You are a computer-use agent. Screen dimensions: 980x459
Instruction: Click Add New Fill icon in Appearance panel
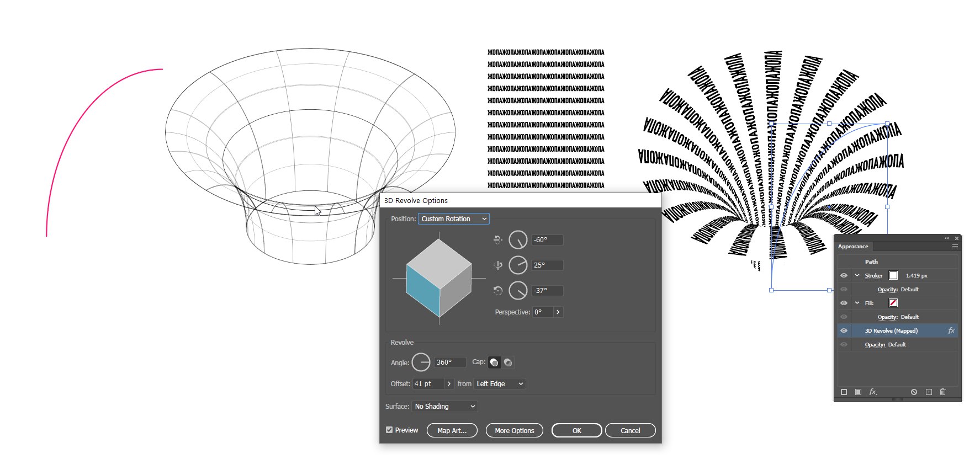pos(858,392)
